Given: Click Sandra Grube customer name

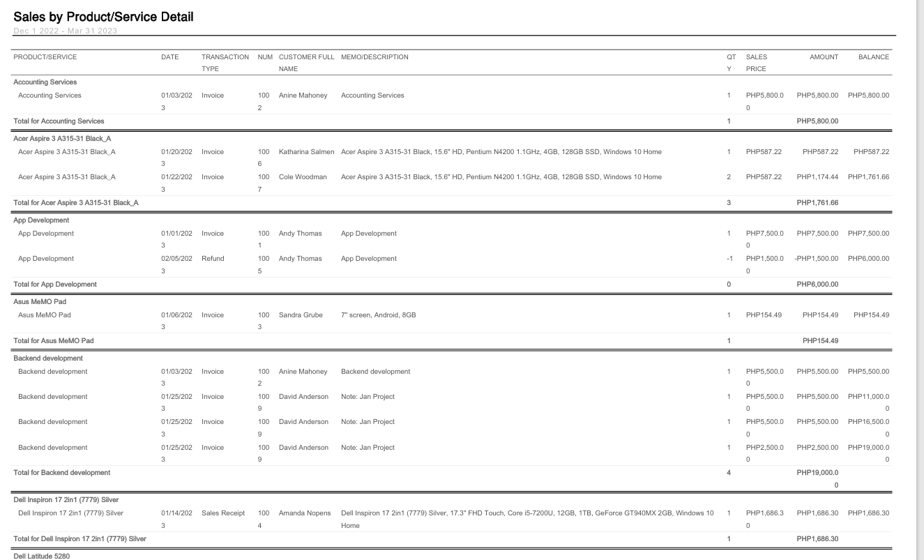Looking at the screenshot, I should (x=301, y=315).
